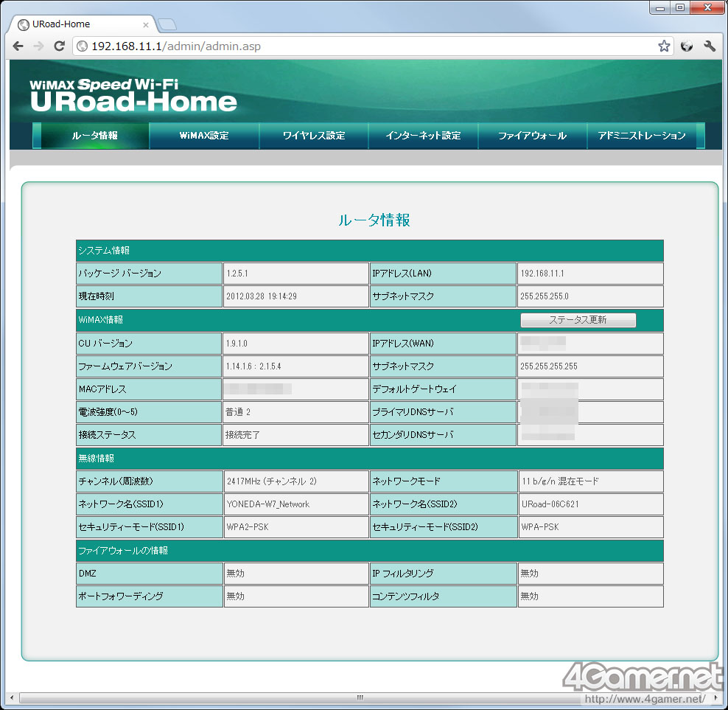The image size is (728, 710).
Task: Click the current time 2012.03.28 19:14:29
Action: click(262, 296)
